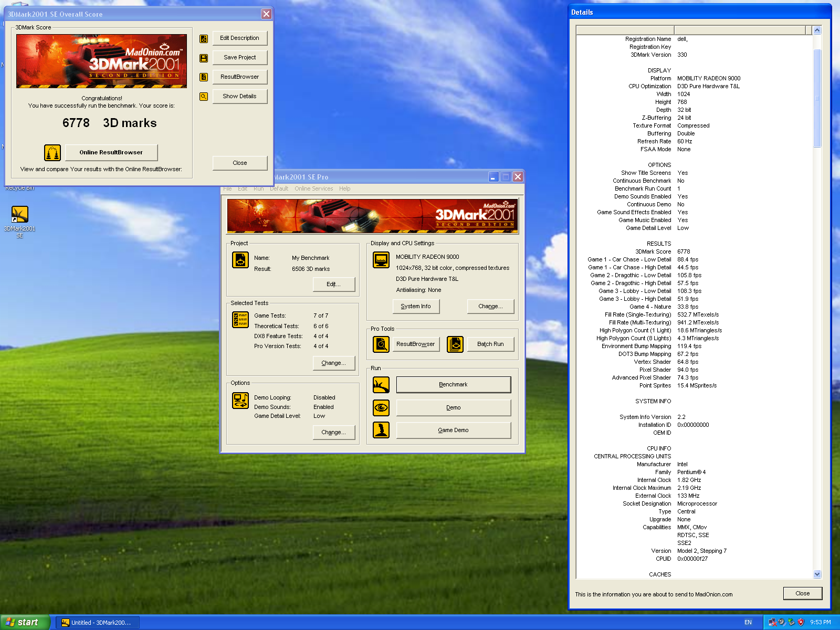Click the 3DMark Score value 6778 in Details
Viewport: 840px width, 630px height.
684,252
